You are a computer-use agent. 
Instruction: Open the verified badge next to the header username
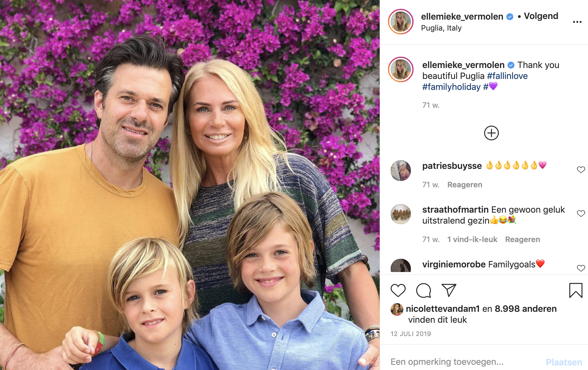point(510,17)
